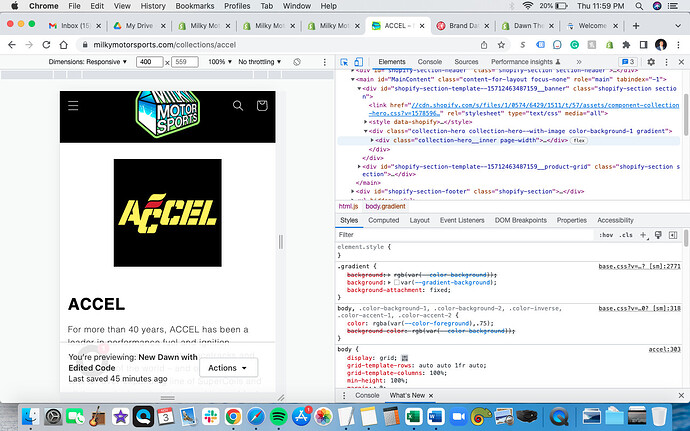Open Slack from the Dock

[211, 416]
